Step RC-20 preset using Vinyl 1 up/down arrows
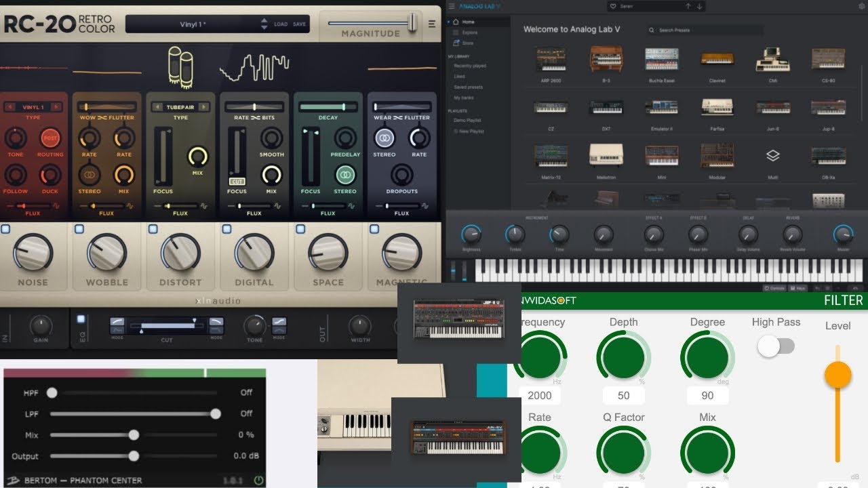 [264, 24]
